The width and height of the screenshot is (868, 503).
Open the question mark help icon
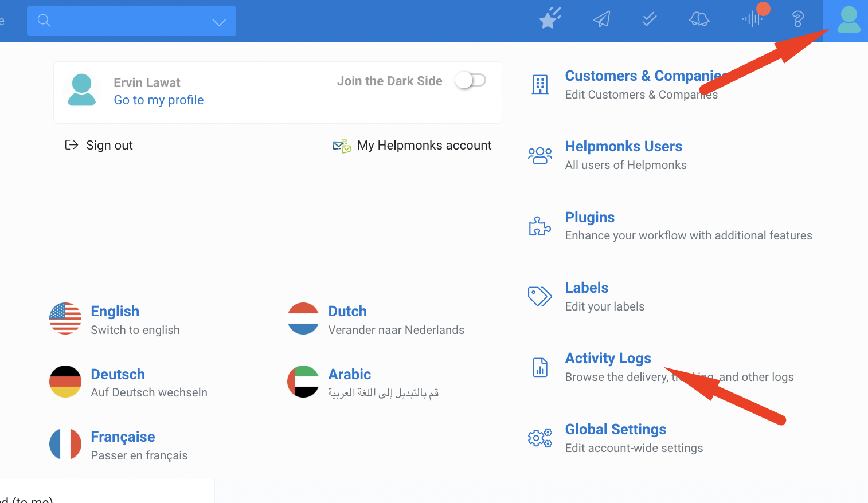[797, 19]
